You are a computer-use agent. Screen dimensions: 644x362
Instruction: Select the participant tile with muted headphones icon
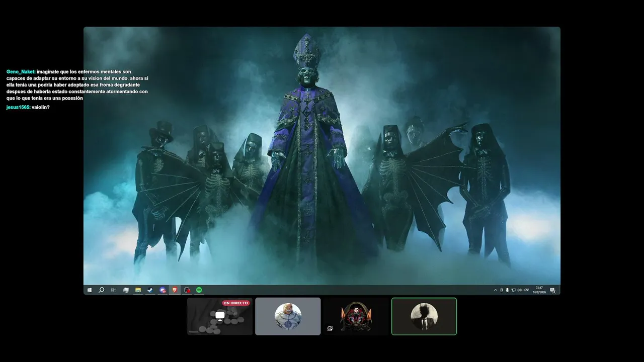tap(356, 316)
